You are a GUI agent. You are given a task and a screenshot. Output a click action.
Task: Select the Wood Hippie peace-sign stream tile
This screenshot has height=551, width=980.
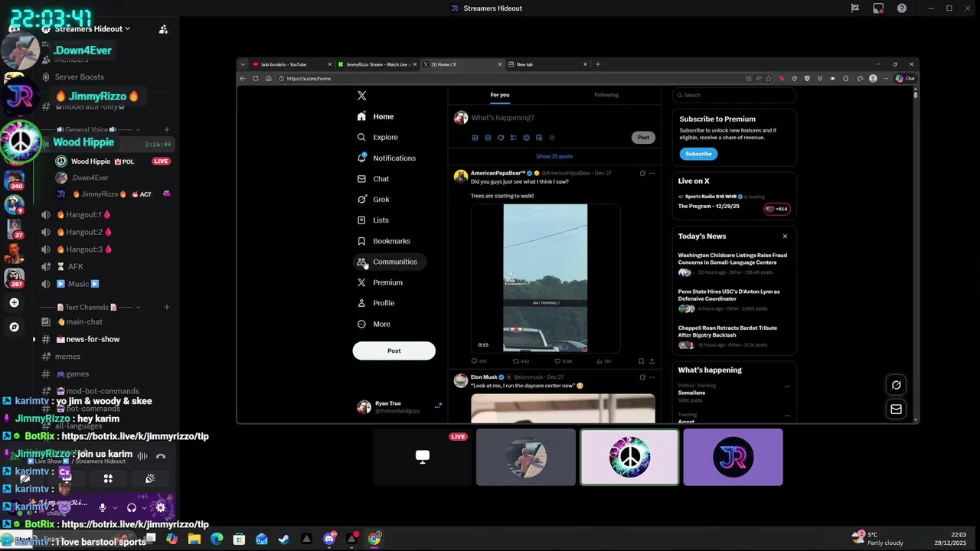[629, 457]
